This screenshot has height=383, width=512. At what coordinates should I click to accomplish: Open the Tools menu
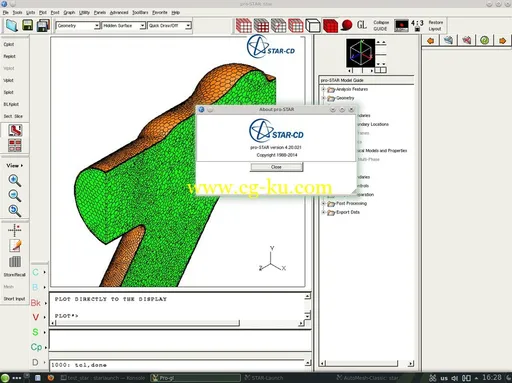point(17,12)
